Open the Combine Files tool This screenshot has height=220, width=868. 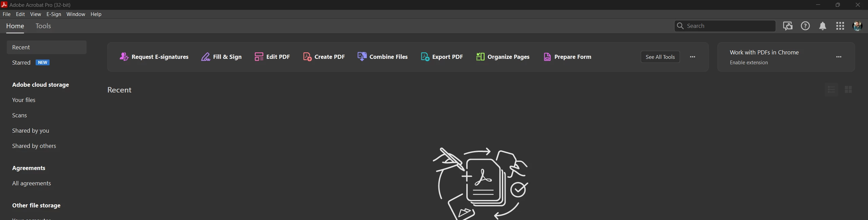coord(382,57)
